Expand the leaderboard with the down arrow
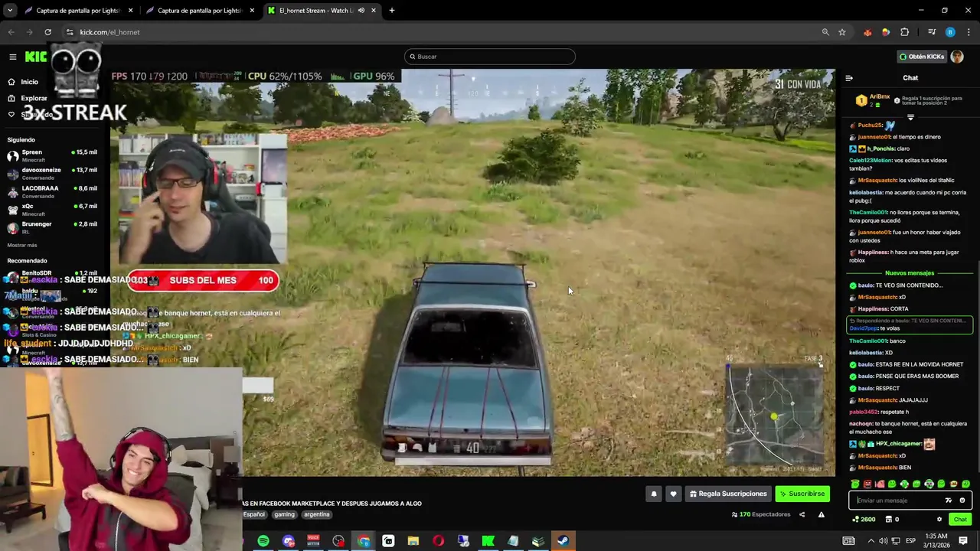 [x=910, y=117]
